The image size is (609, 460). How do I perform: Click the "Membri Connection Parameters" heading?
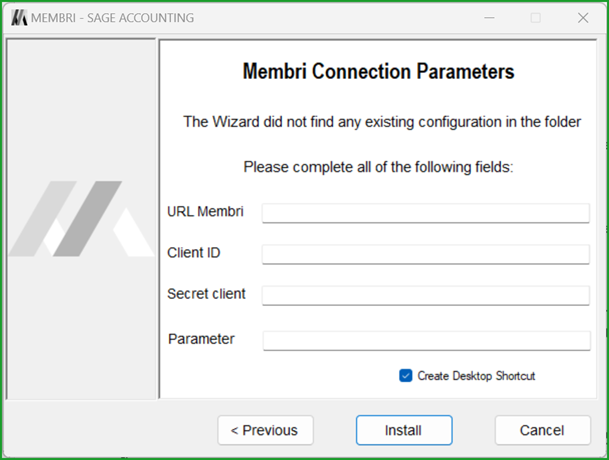[x=378, y=72]
